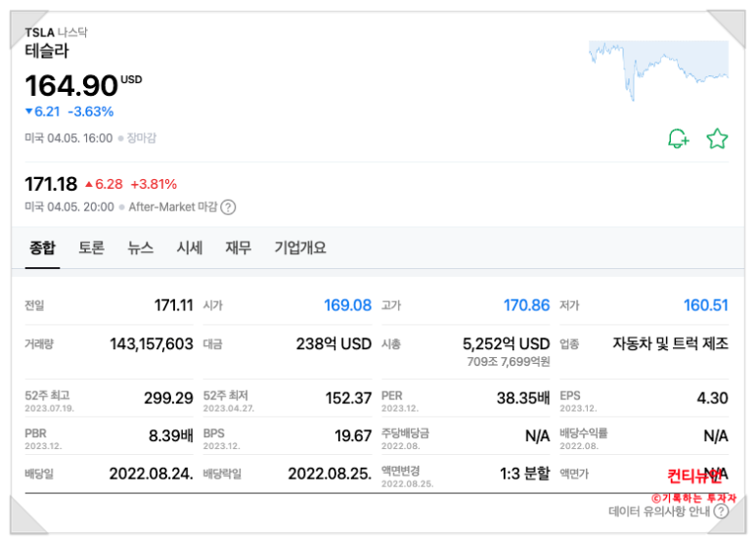Image resolution: width=756 pixels, height=544 pixels.
Task: Go to the 시세 tab
Action: click(190, 248)
